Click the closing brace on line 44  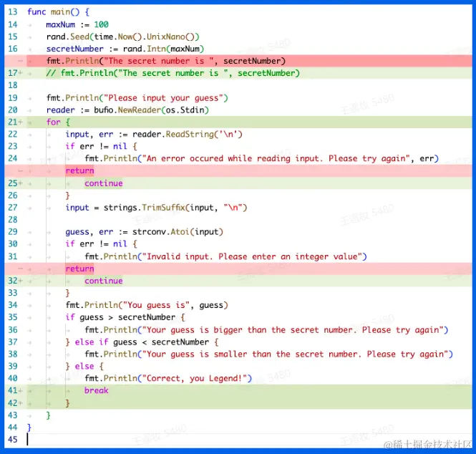pyautogui.click(x=29, y=428)
